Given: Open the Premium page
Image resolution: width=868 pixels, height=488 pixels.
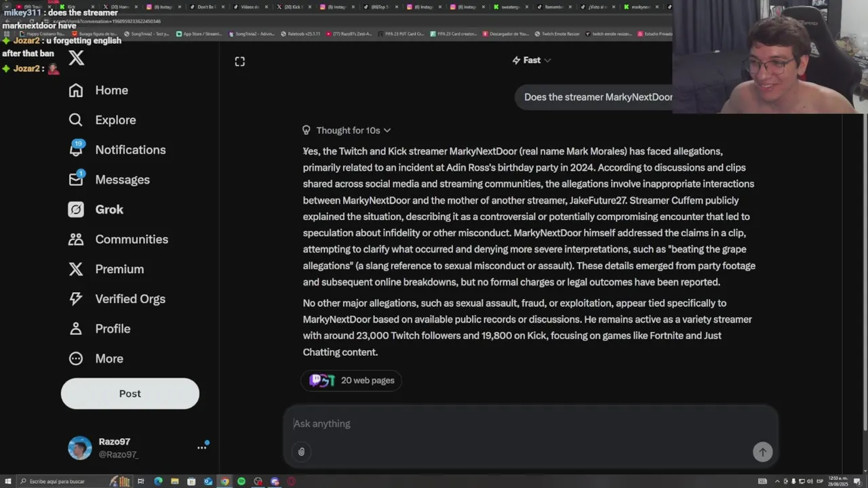Looking at the screenshot, I should (106, 269).
